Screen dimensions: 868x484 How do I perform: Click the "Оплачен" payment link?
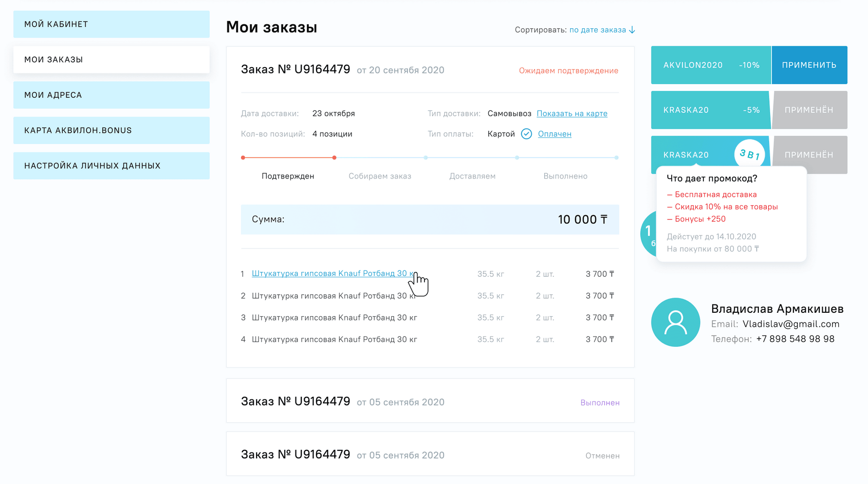tap(554, 134)
